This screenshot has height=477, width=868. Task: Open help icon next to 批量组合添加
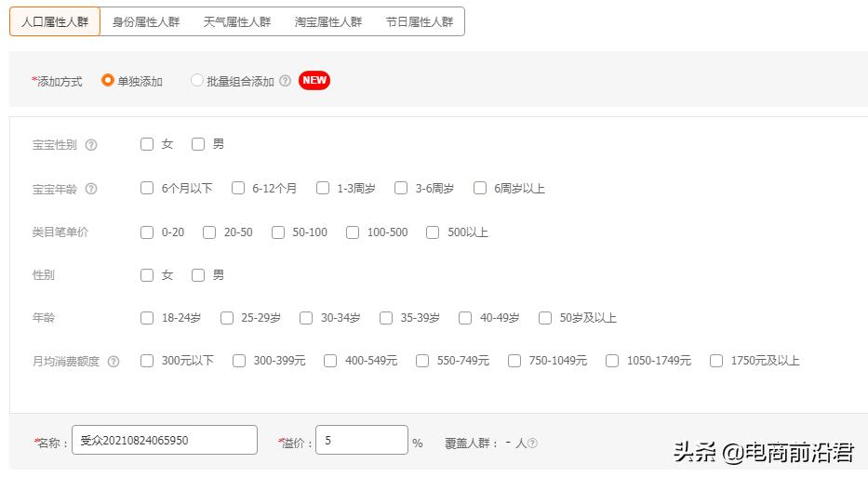pos(285,81)
